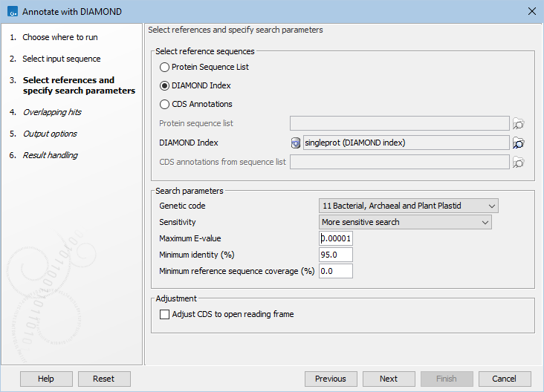Close the Annotate with DIAMOND dialog
This screenshot has height=392, width=544.
tap(531, 11)
